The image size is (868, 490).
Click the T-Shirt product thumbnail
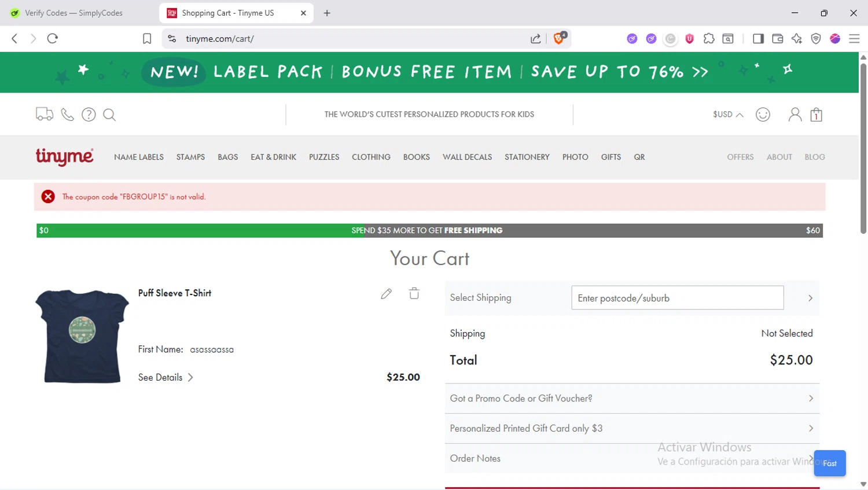click(82, 336)
